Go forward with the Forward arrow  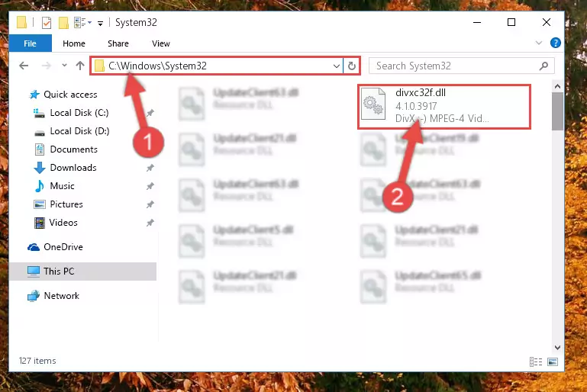46,66
